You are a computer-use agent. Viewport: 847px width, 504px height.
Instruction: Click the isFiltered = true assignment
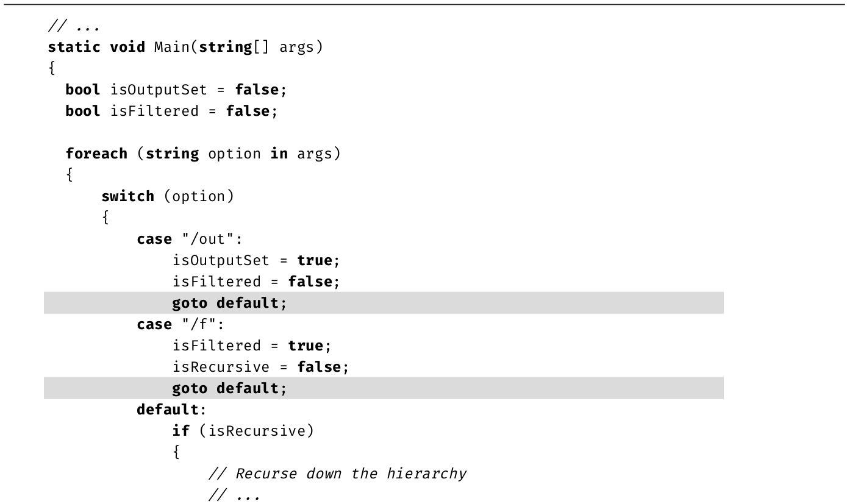[x=251, y=346]
